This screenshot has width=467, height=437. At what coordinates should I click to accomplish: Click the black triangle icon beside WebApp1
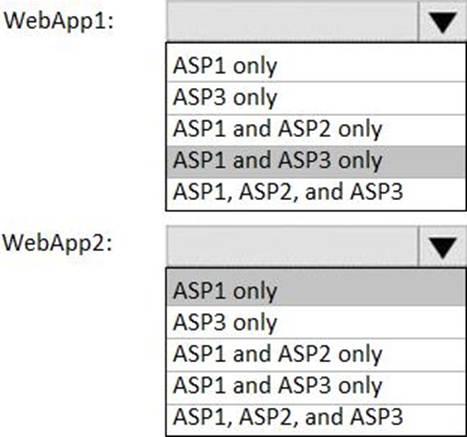443,23
